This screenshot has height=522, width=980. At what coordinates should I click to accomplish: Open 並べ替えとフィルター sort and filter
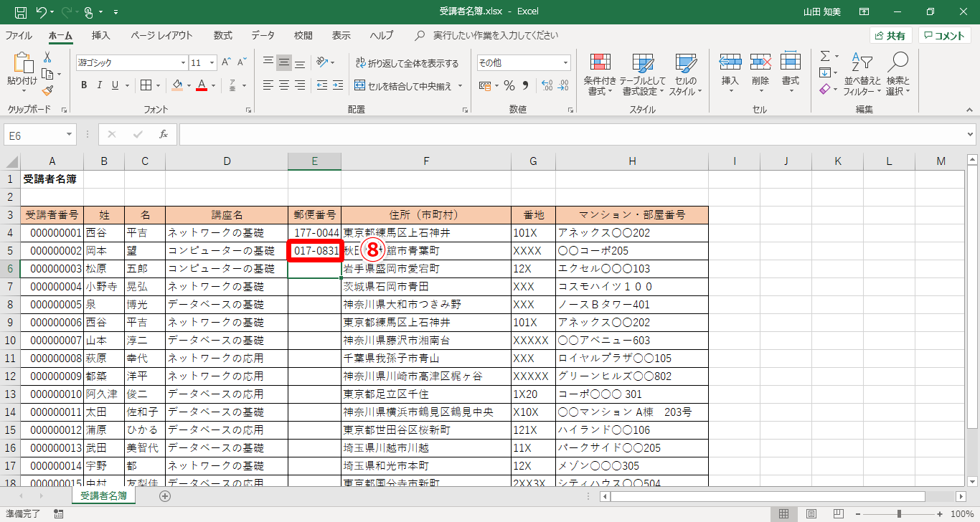click(x=862, y=74)
